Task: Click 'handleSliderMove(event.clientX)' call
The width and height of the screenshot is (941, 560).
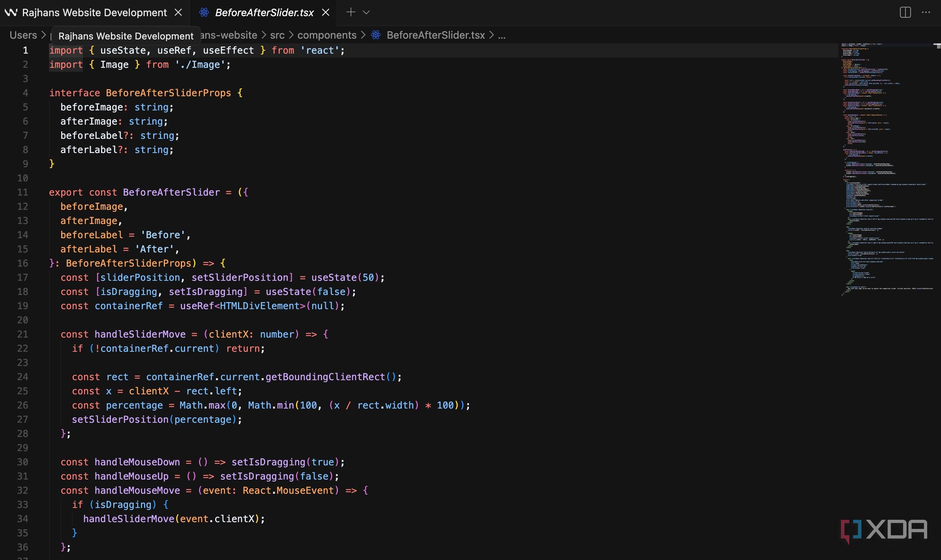Action: click(171, 519)
